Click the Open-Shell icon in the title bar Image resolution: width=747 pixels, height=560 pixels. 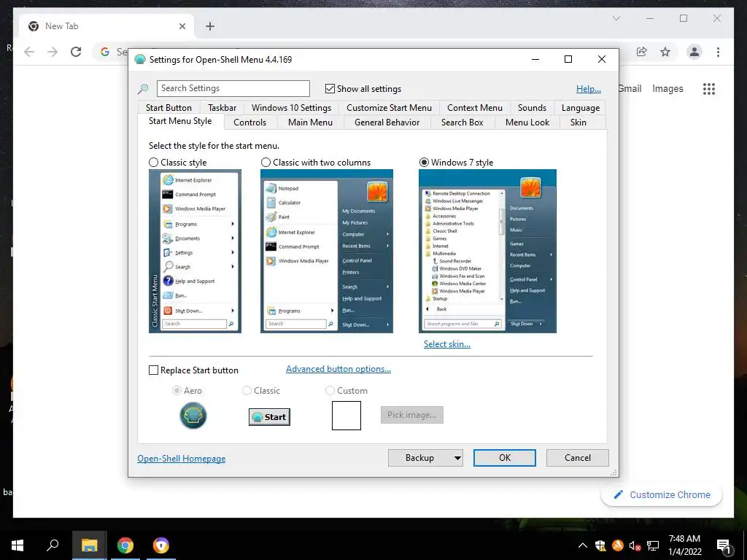coord(139,60)
